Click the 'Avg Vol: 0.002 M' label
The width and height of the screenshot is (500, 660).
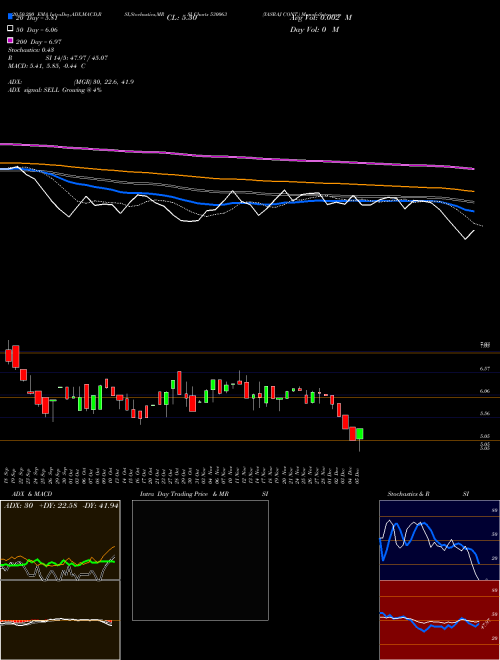(x=321, y=18)
